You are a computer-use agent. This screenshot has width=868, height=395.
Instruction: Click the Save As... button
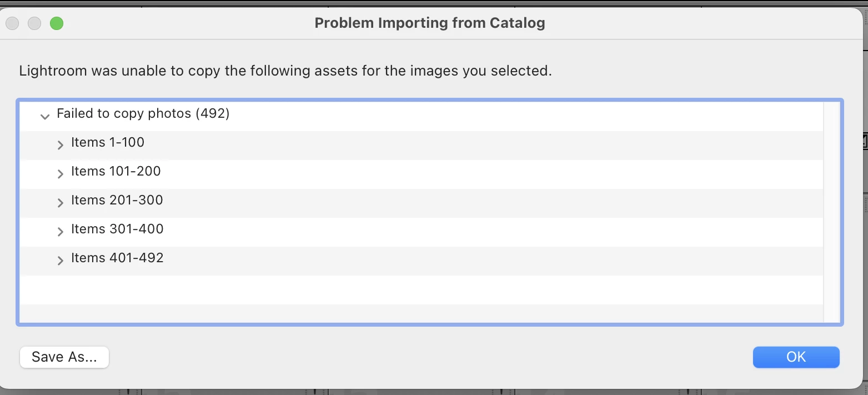(64, 357)
